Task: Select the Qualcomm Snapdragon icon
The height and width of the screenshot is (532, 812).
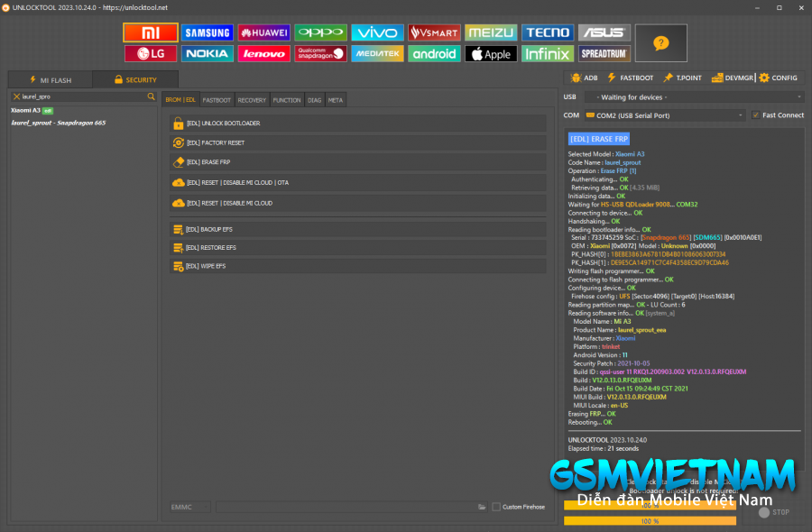Action: click(x=320, y=53)
